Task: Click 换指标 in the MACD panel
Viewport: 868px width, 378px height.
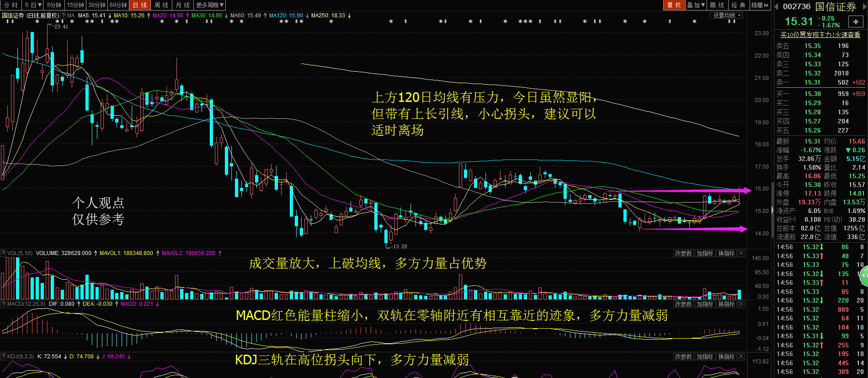Action: [727, 304]
